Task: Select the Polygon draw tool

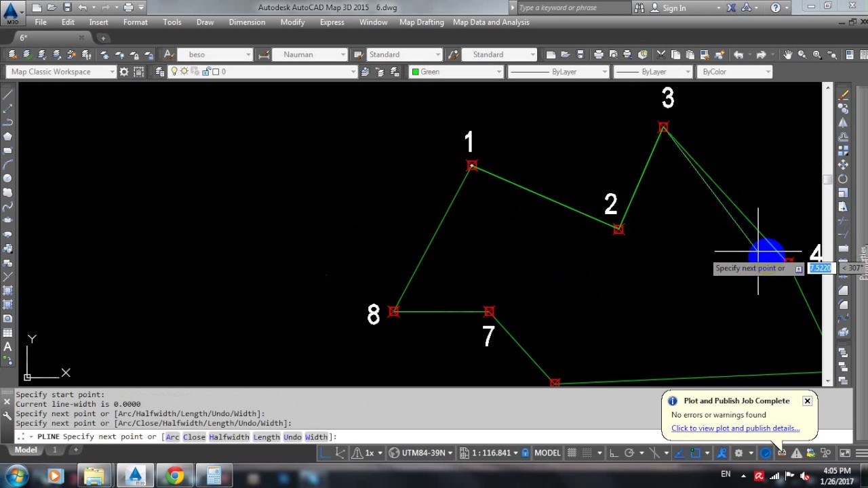Action: point(8,136)
